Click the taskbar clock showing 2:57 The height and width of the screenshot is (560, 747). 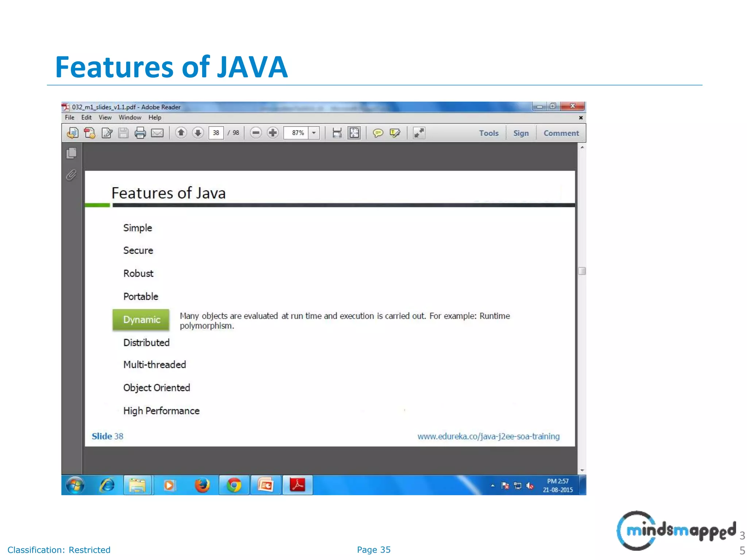pyautogui.click(x=558, y=485)
